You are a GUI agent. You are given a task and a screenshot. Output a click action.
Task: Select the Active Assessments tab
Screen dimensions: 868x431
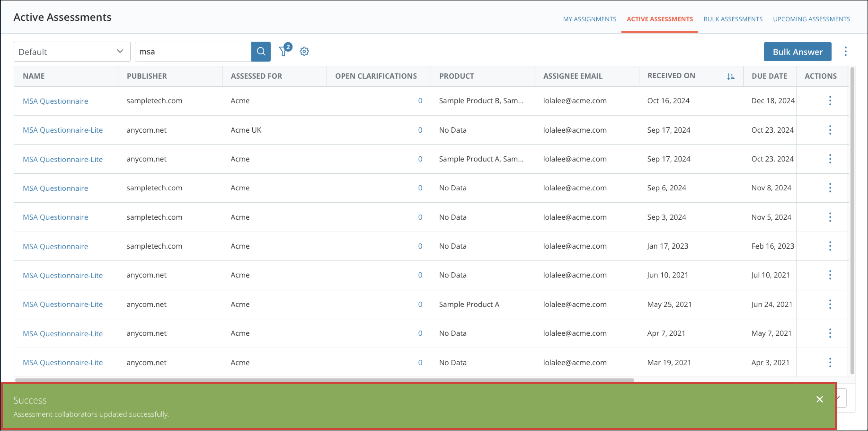coord(660,19)
